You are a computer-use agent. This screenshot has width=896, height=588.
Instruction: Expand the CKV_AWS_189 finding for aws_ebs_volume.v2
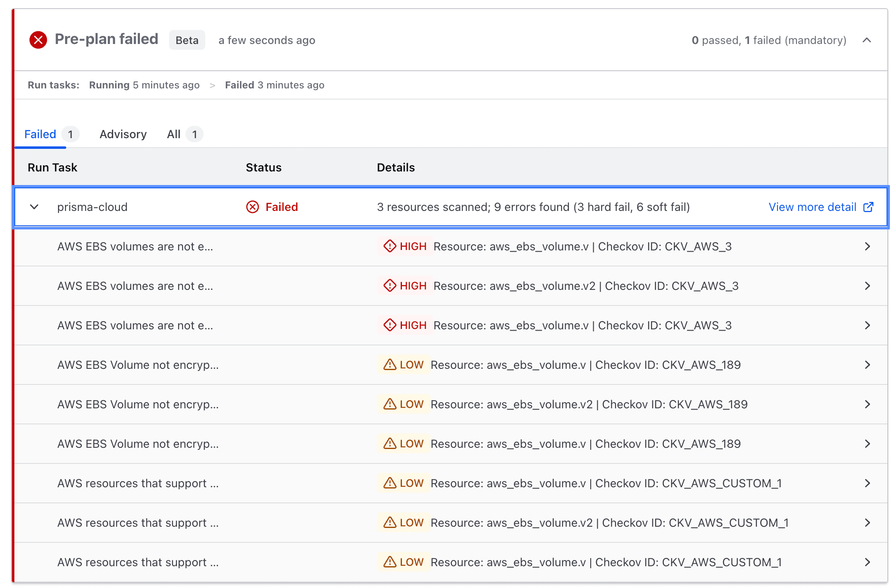(868, 404)
